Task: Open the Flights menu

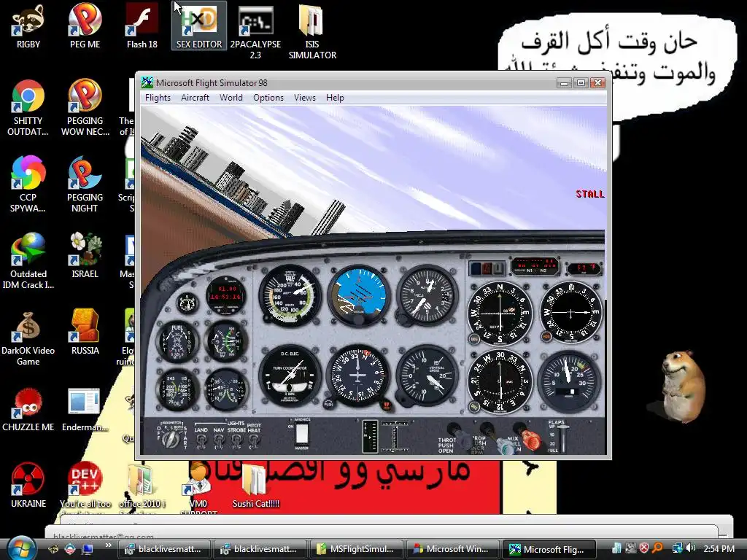Action: tap(158, 98)
